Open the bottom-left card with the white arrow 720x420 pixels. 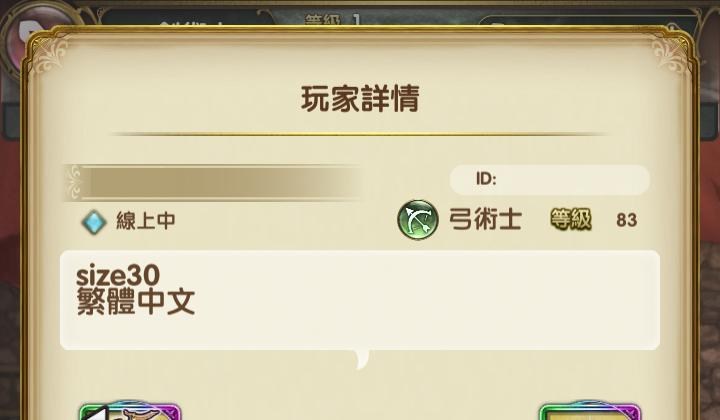tap(129, 411)
